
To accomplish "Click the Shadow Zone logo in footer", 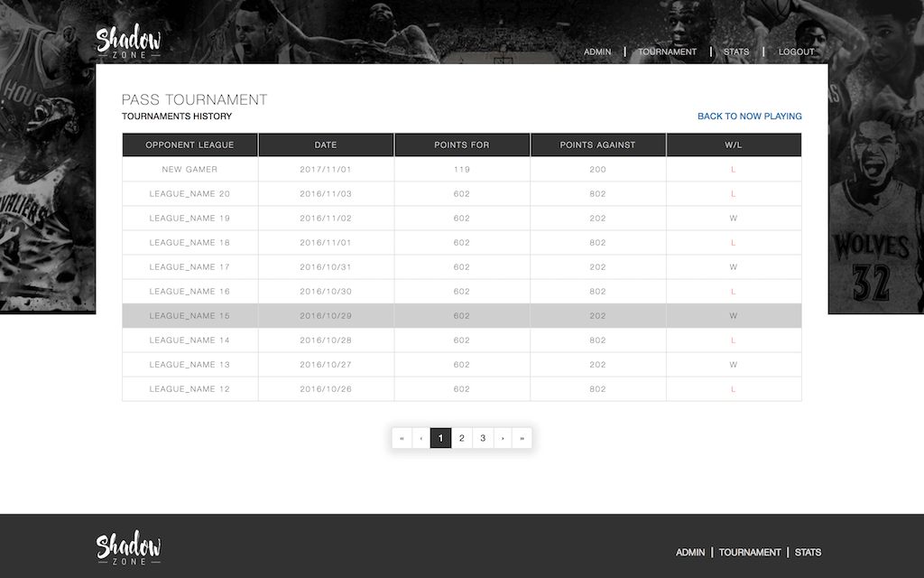I will click(128, 549).
